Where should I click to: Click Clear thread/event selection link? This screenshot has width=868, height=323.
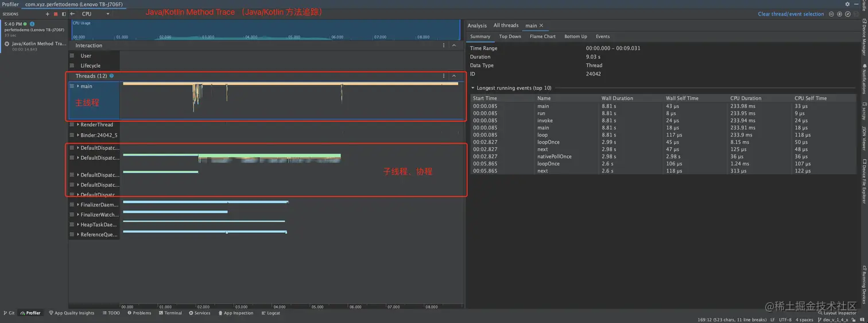coord(790,14)
